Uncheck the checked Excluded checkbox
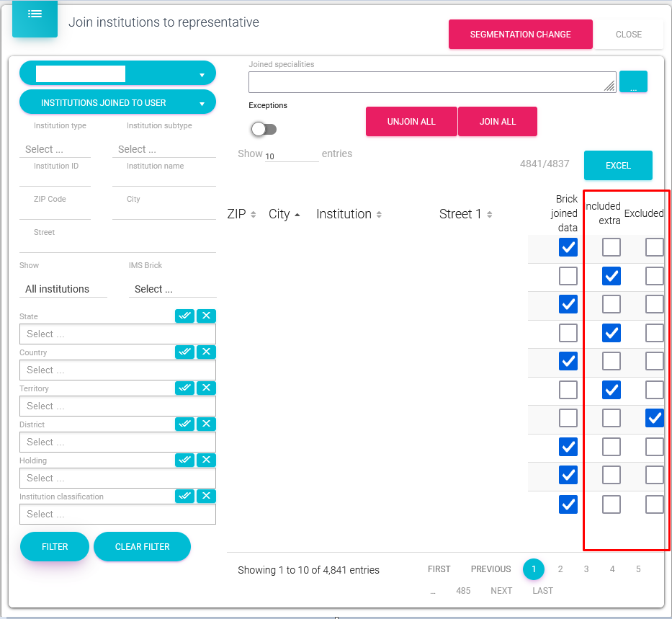 pos(654,418)
